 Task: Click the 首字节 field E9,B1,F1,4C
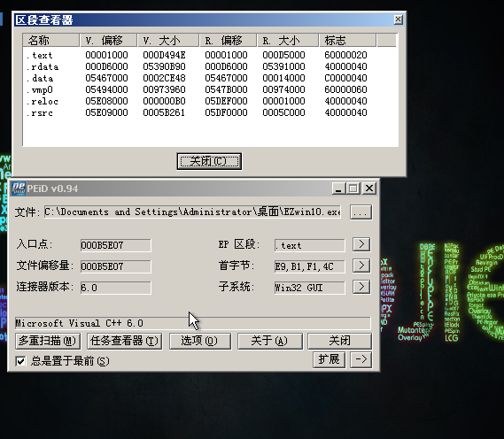pyautogui.click(x=309, y=266)
